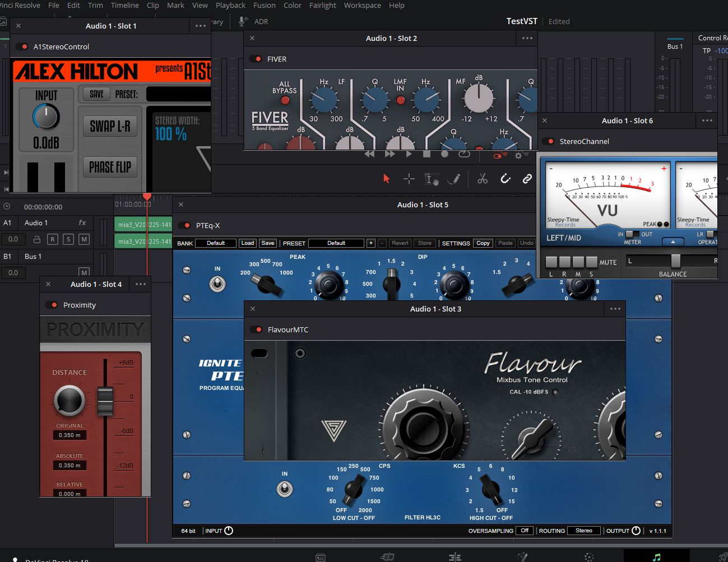Toggle the METER IN/OUT switch in StereoChannel

[632, 234]
